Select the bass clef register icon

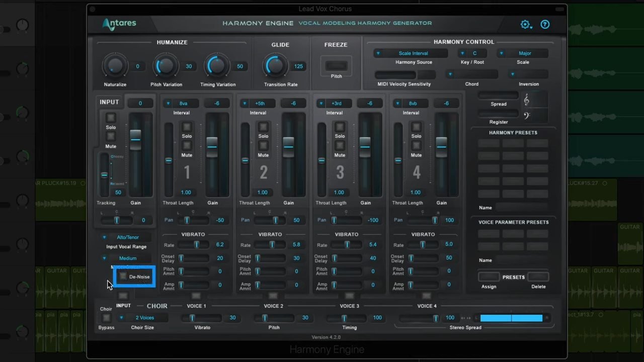tap(526, 115)
